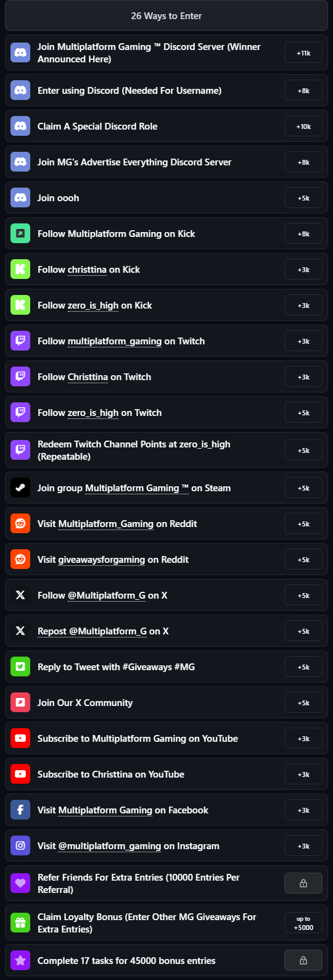Viewport: 333px width, 980px height.
Task: Click the Discord icon beside Join ooooh
Action: [x=20, y=198]
